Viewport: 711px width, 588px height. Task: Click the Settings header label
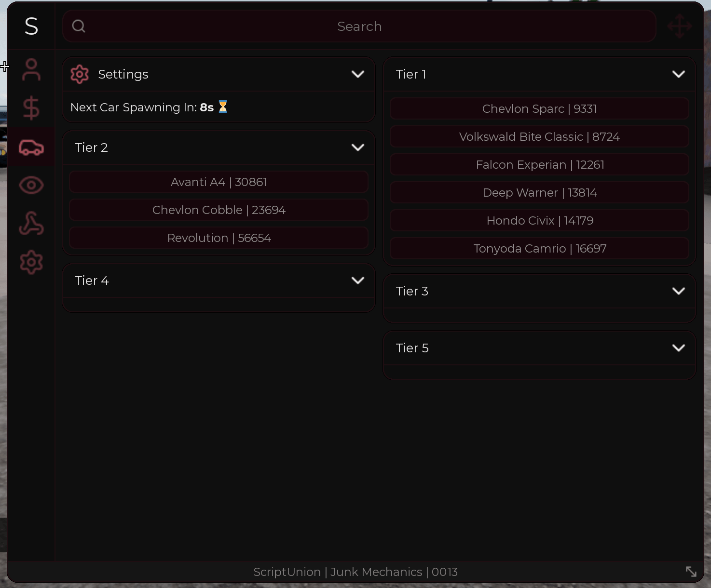coord(123,74)
